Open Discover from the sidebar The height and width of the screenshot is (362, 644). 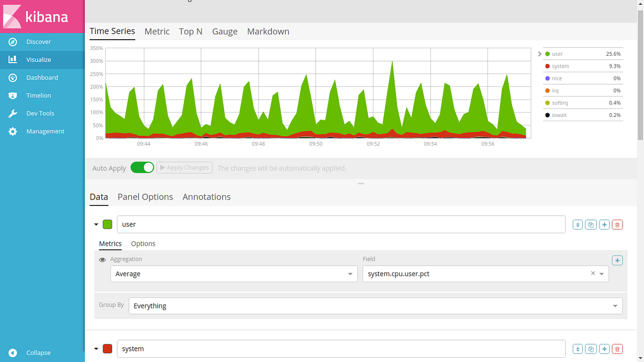(x=38, y=41)
